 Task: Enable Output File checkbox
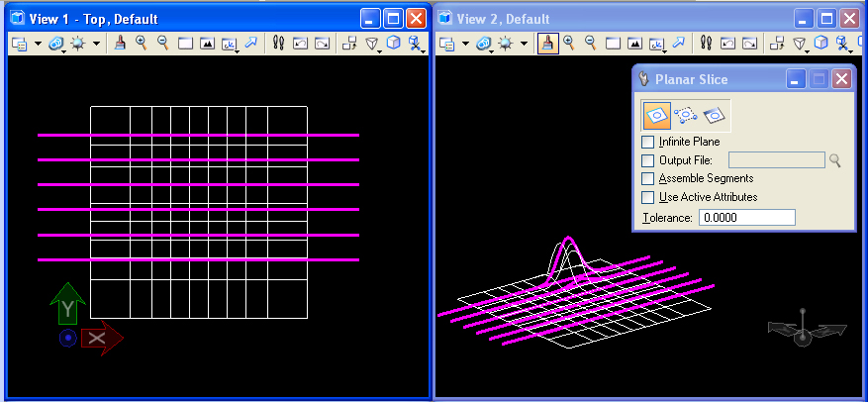click(647, 160)
